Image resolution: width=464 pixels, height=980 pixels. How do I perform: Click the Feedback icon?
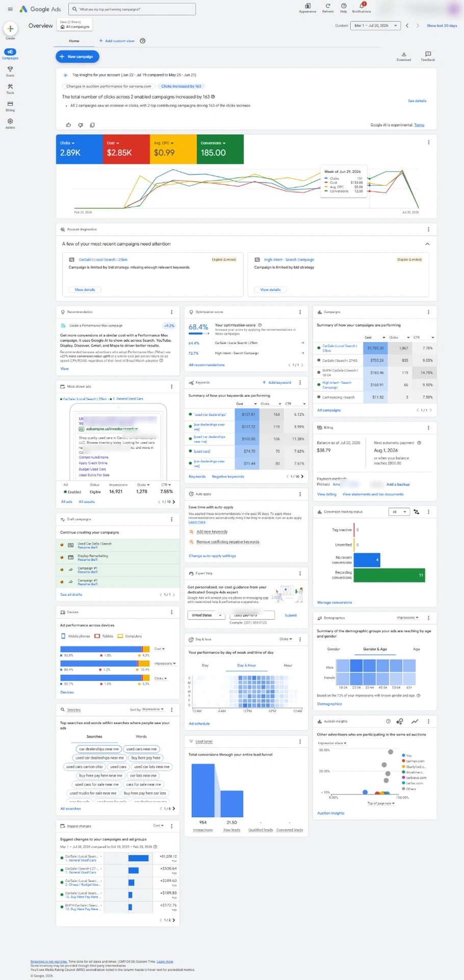(428, 56)
